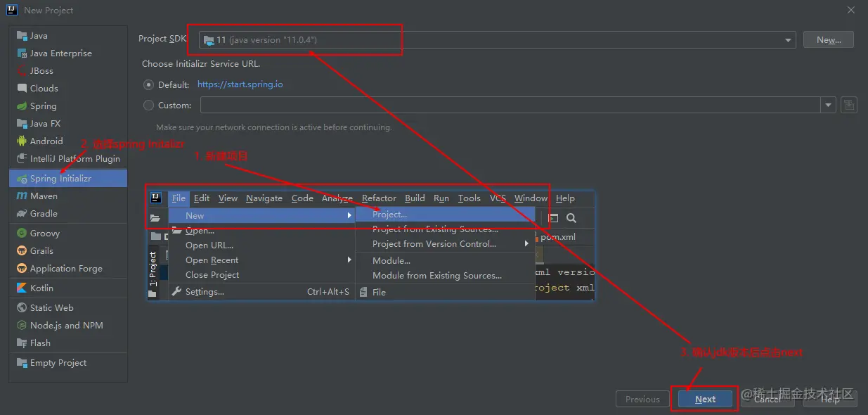Choose Project... from the New submenu
The height and width of the screenshot is (415, 868).
(x=445, y=215)
